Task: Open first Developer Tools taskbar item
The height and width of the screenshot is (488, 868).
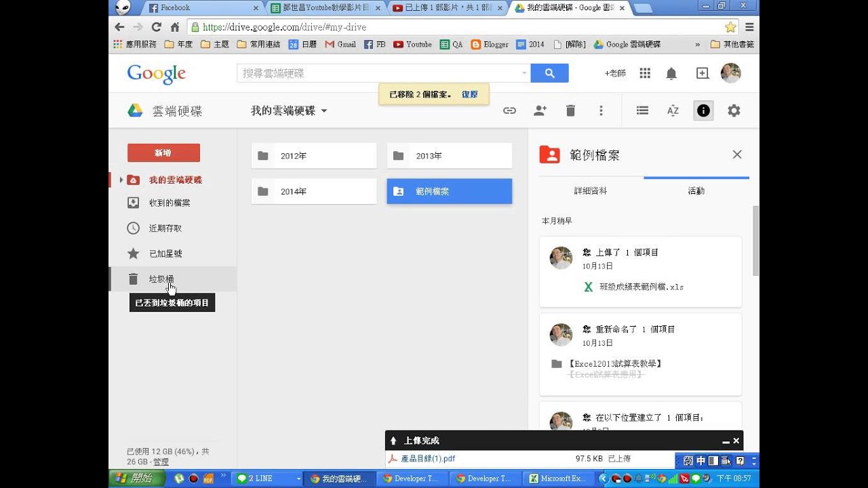Action: click(x=412, y=479)
